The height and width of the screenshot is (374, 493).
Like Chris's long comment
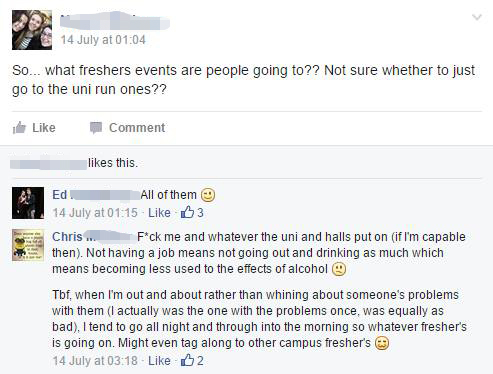click(159, 361)
